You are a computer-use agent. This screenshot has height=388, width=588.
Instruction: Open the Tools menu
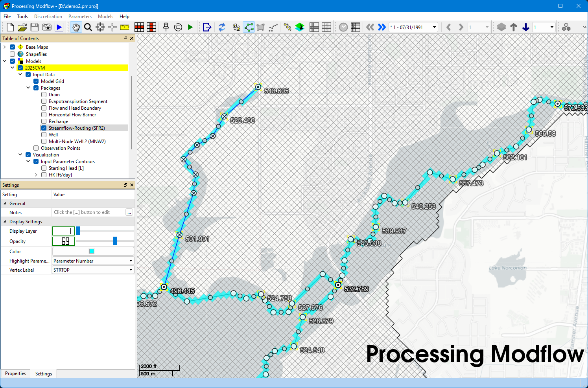22,17
